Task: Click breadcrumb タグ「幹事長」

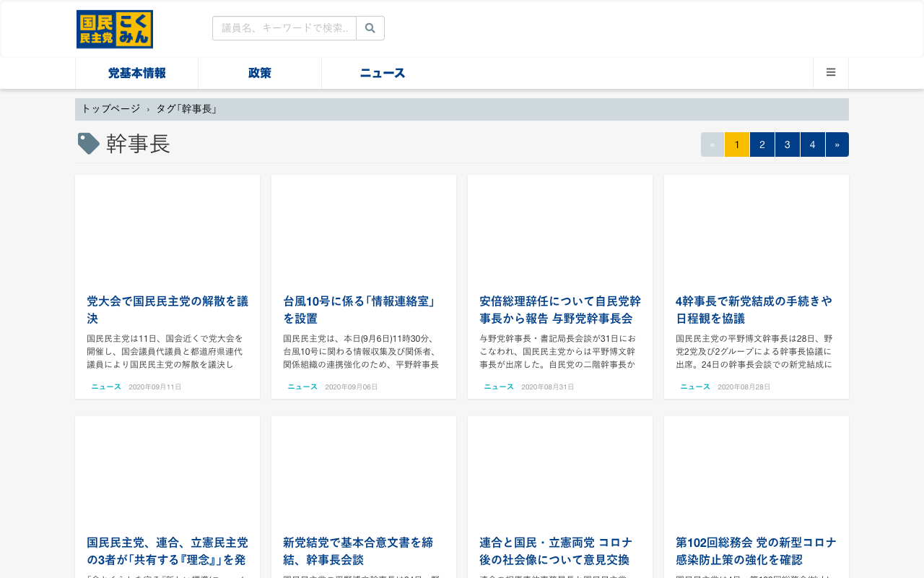Action: [187, 109]
